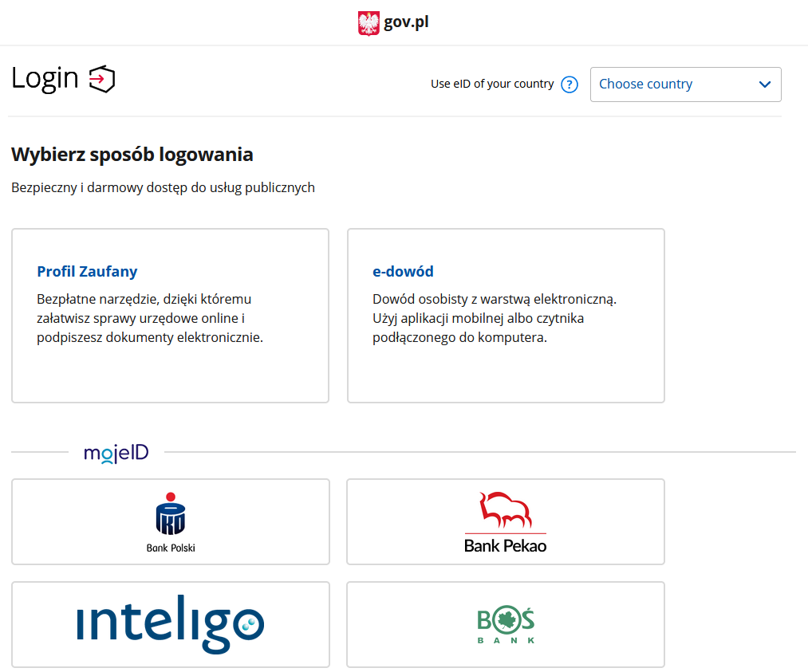Click the Polish eagle emblem icon
The image size is (808, 672).
click(x=369, y=23)
